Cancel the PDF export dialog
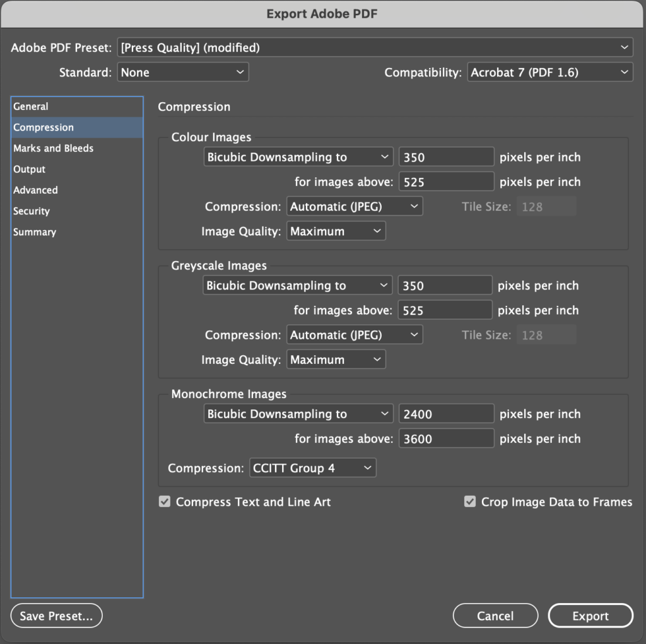 pyautogui.click(x=495, y=616)
